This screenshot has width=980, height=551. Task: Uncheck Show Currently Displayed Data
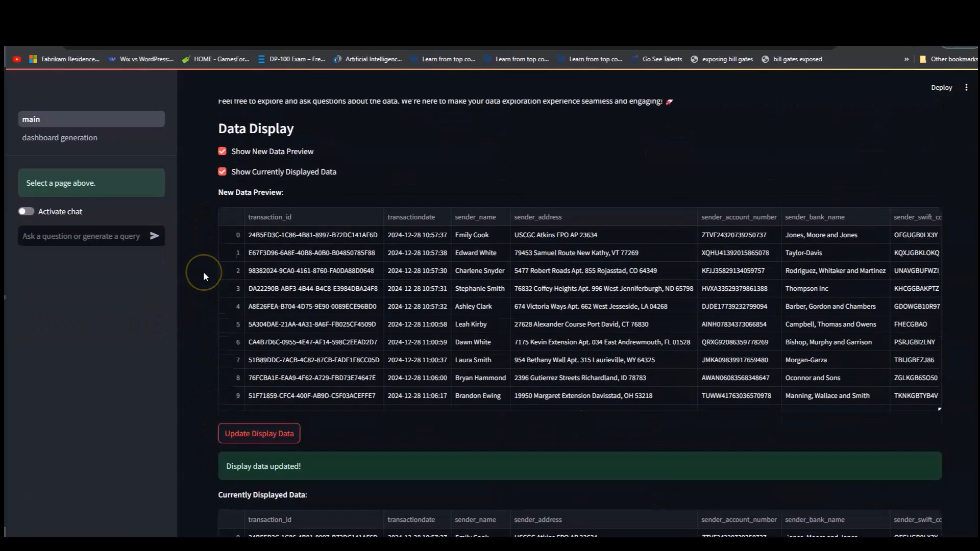click(x=223, y=171)
